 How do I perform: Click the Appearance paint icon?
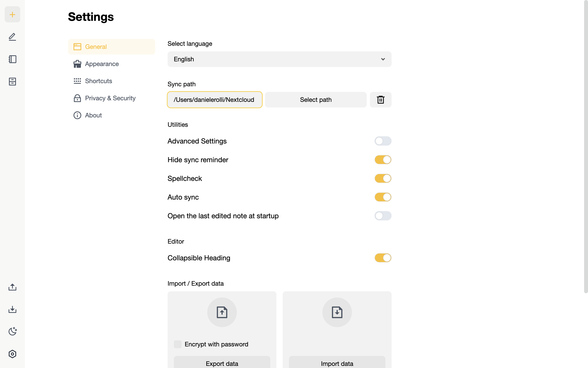tap(77, 64)
